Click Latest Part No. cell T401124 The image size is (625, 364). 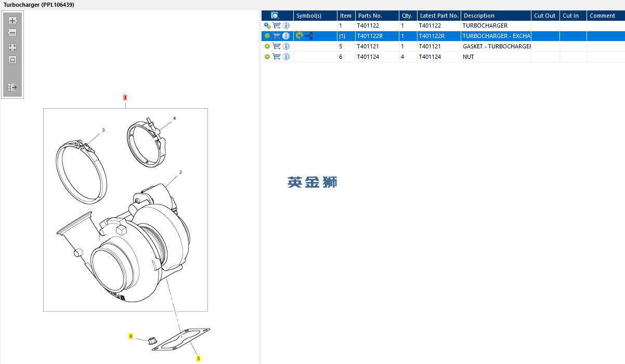click(x=439, y=57)
